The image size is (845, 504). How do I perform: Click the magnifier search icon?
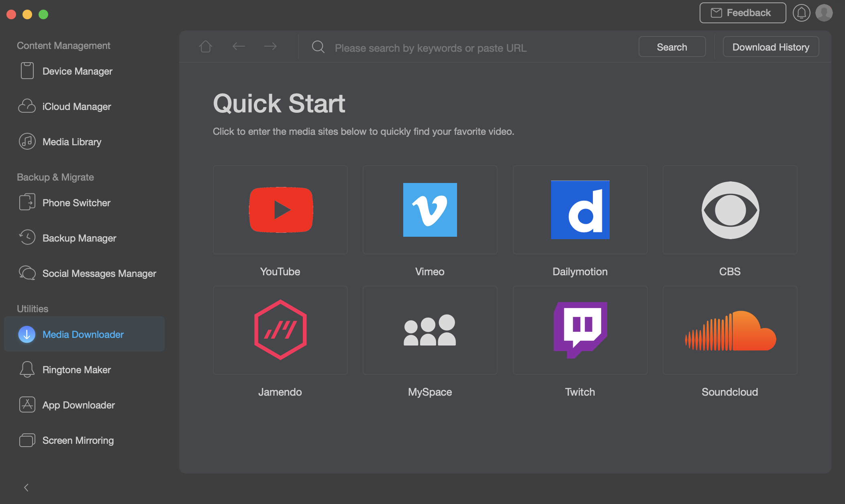pos(318,47)
